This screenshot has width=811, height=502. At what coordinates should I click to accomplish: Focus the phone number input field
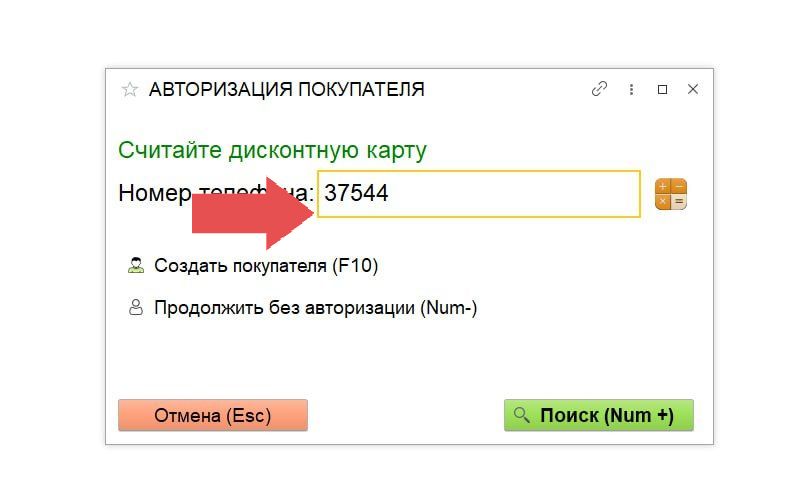500,194
